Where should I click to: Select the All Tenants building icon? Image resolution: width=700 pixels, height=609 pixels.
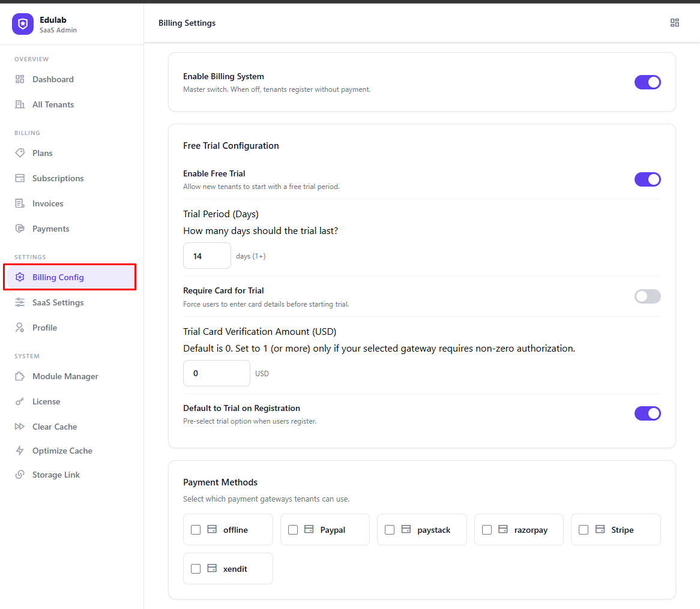(x=19, y=104)
